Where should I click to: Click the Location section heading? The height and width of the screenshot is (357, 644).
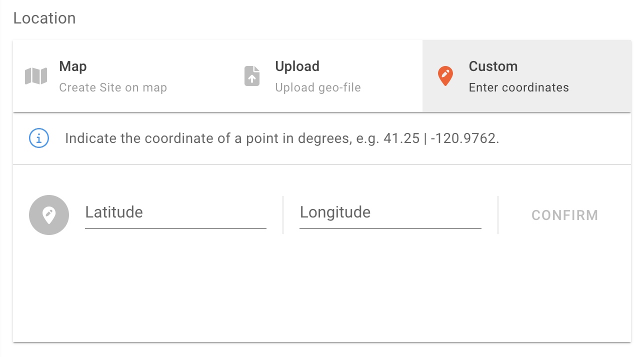coord(44,18)
